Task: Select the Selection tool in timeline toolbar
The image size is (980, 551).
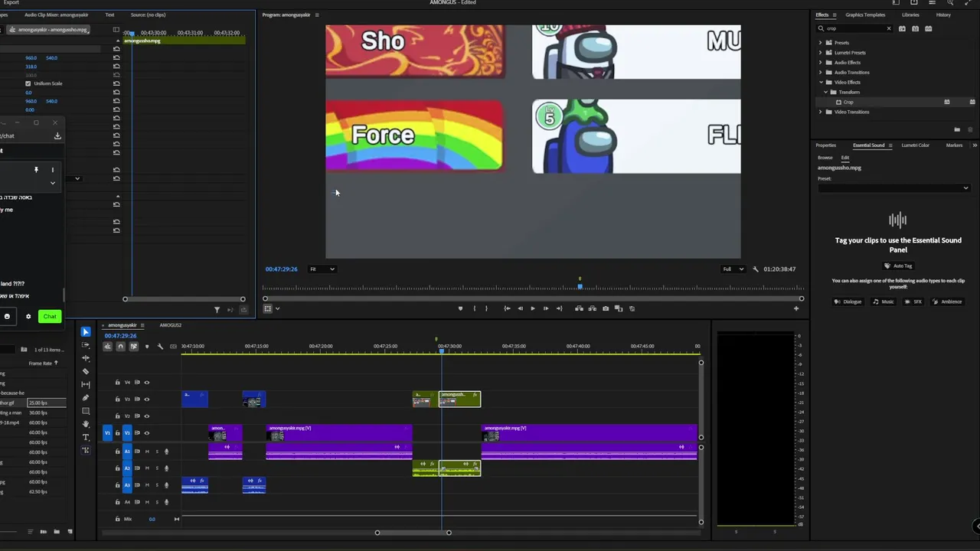Action: [x=86, y=332]
